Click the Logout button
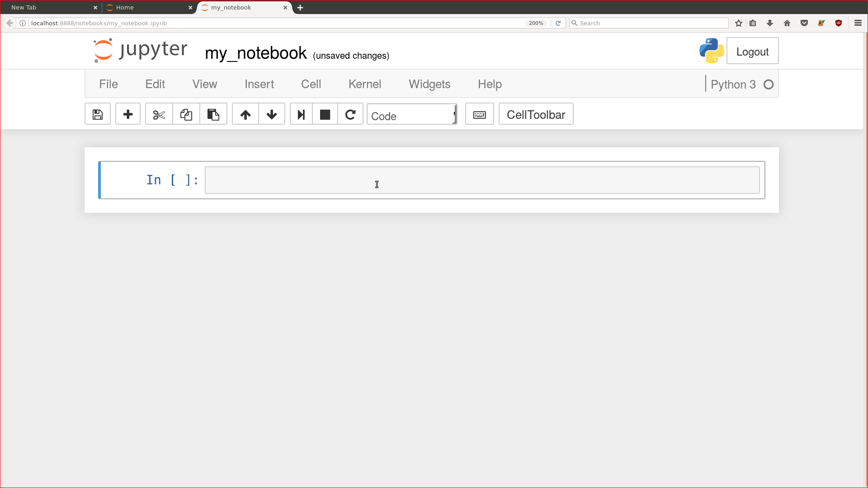The image size is (868, 488). [752, 51]
